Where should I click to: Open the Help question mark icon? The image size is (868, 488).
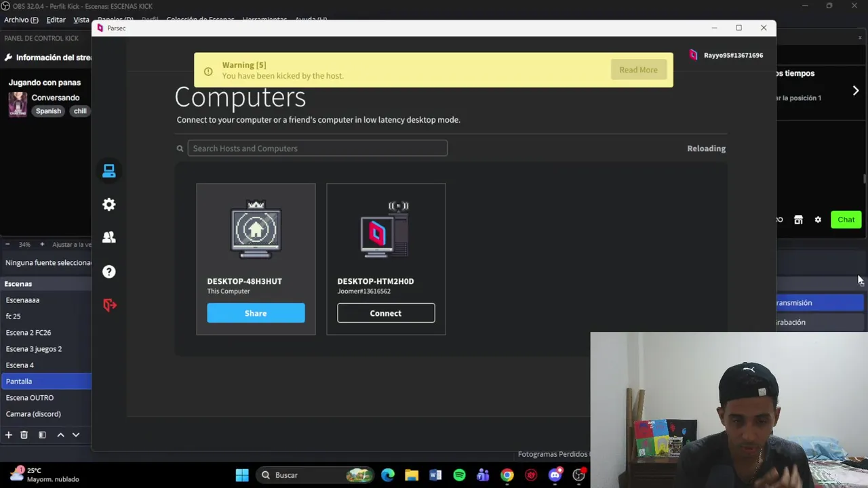point(109,272)
